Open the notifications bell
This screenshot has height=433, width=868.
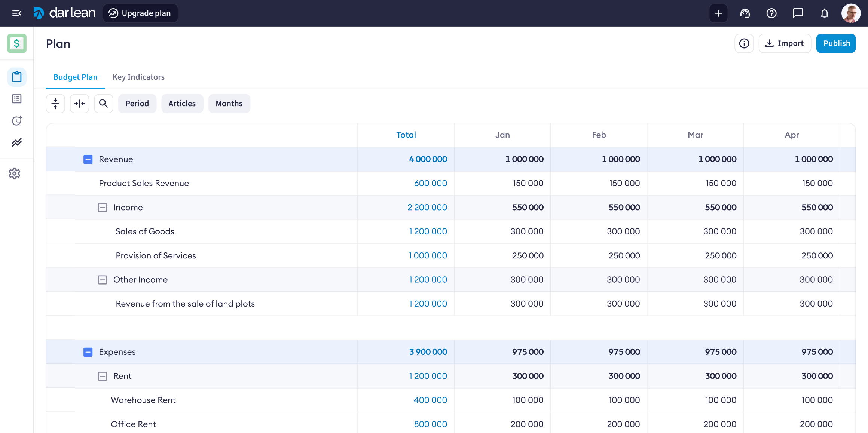coord(824,13)
